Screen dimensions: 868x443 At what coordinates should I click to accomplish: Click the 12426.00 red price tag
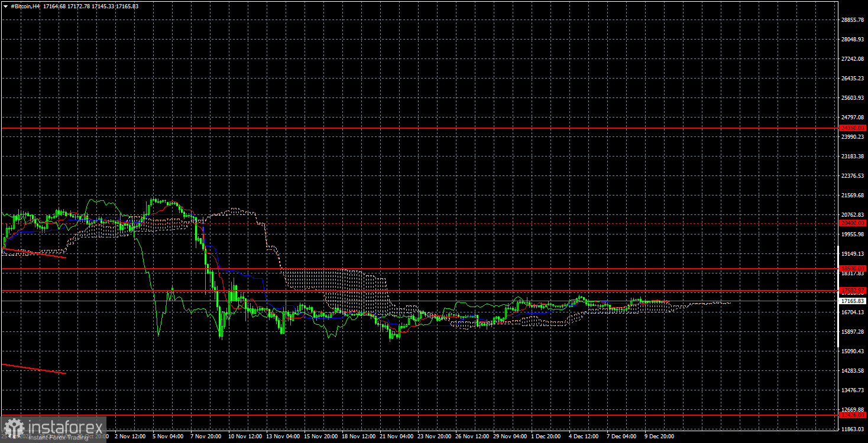(x=853, y=415)
